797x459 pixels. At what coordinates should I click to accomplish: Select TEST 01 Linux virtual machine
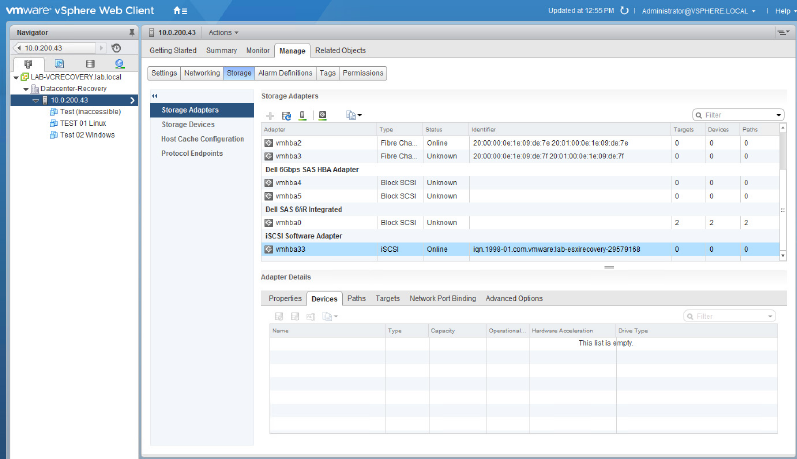pyautogui.click(x=83, y=123)
